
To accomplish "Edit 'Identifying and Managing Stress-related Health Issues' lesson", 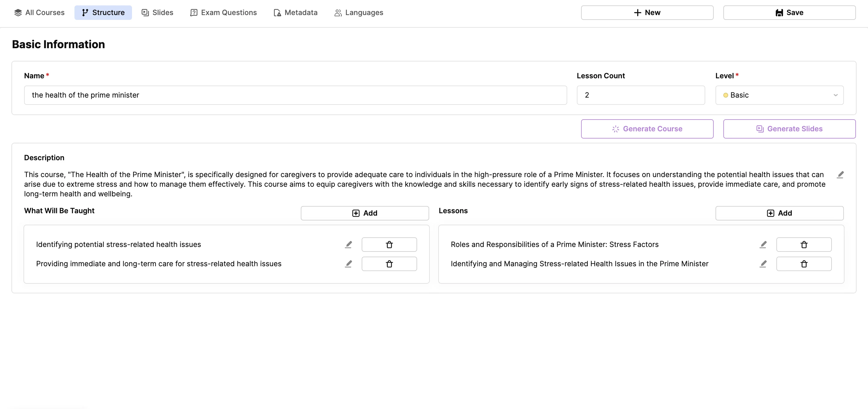I will tap(763, 264).
